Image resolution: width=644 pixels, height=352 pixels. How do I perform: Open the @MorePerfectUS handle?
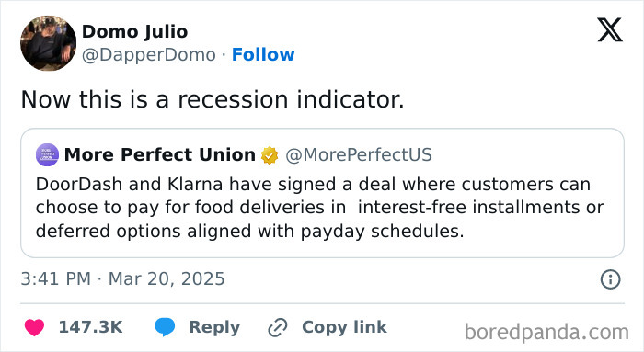[x=359, y=155]
